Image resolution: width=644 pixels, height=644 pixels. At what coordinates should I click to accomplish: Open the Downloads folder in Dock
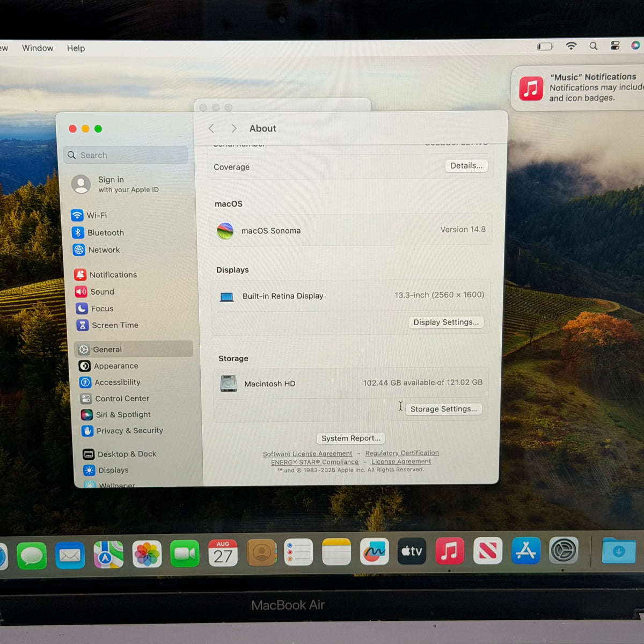618,551
